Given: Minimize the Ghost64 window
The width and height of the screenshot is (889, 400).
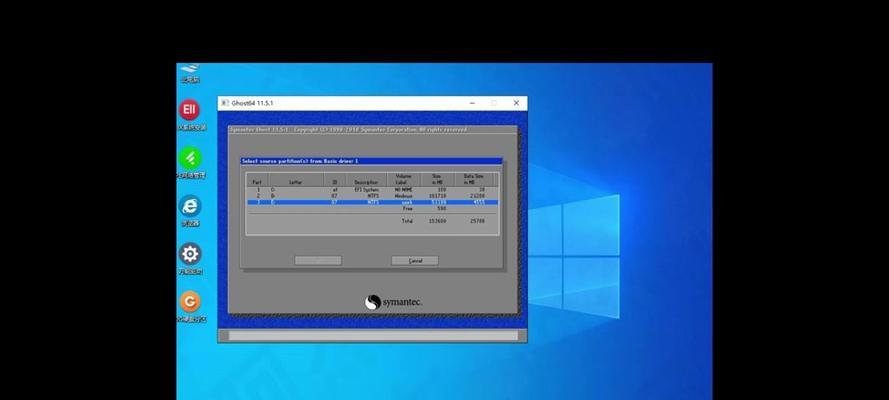Looking at the screenshot, I should point(472,103).
